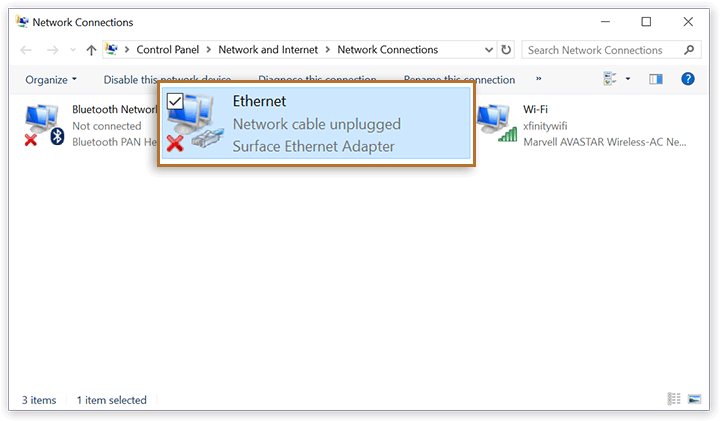Expand chevron before Control Panel breadcrumb
The image size is (720, 421).
coord(127,50)
